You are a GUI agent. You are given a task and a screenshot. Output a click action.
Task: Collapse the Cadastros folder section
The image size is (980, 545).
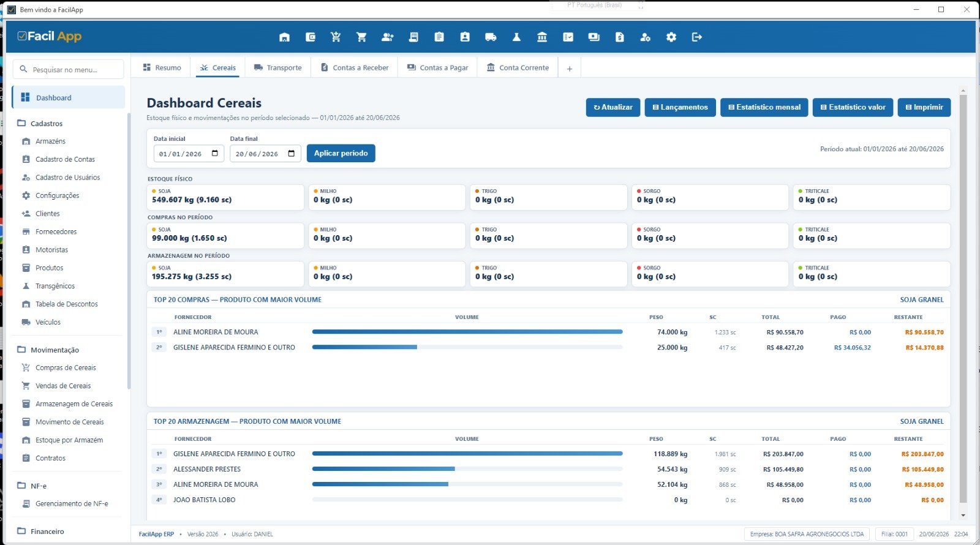tap(40, 124)
